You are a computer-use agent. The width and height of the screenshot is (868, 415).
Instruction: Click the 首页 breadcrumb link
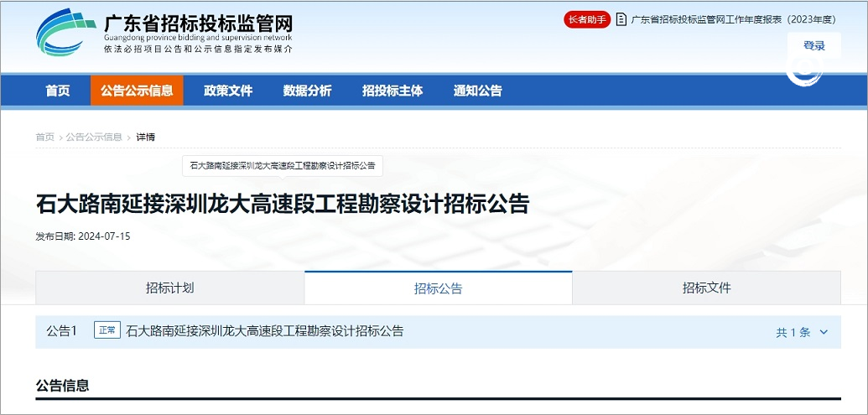coord(44,137)
